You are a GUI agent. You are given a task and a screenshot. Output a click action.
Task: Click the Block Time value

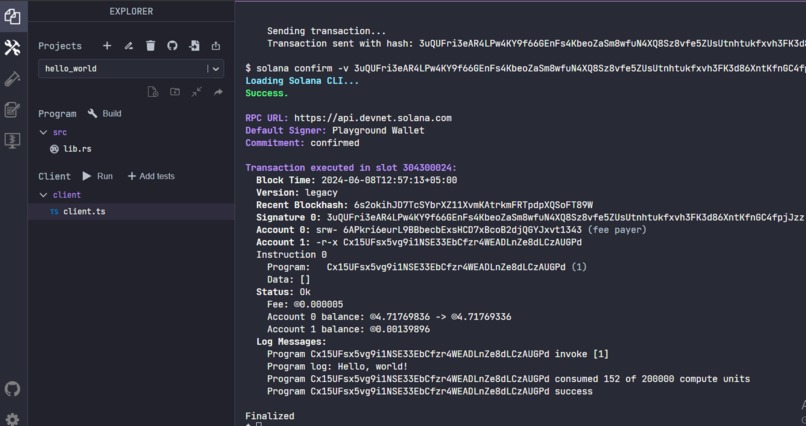coord(389,180)
